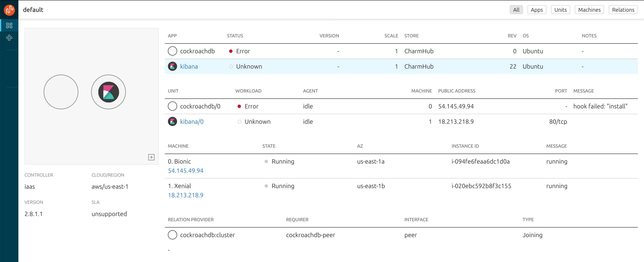Screen dimensions: 644x262
Task: Click the kibana app icon on the canvas
Action: coord(108,92)
